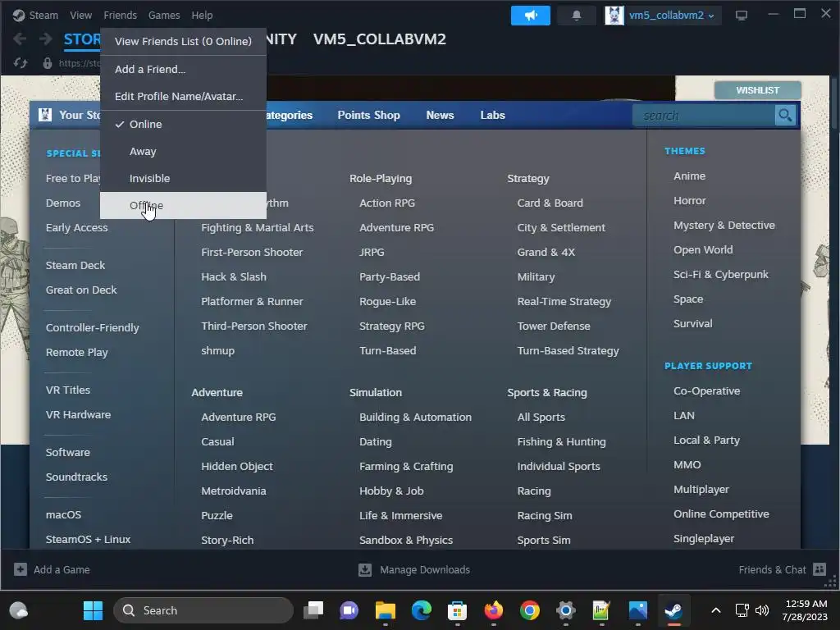
Task: Open the Horror theme link
Action: pos(689,200)
